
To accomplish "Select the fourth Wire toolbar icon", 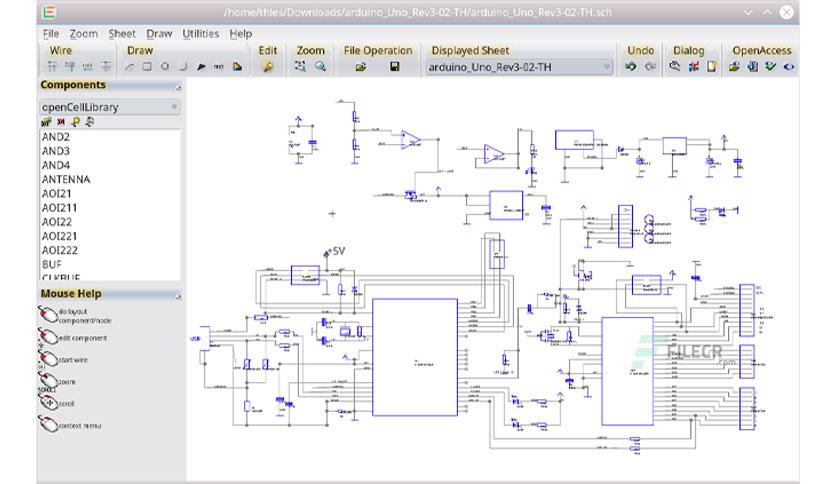I will click(106, 66).
